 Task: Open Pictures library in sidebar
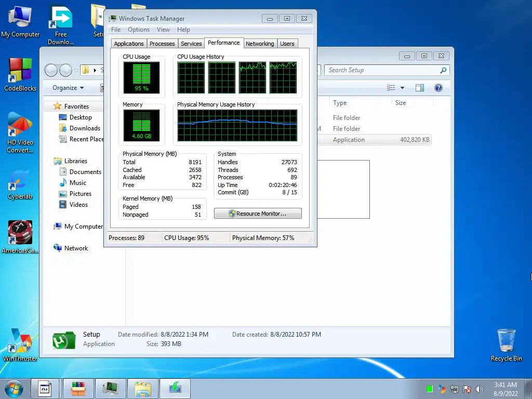point(81,193)
